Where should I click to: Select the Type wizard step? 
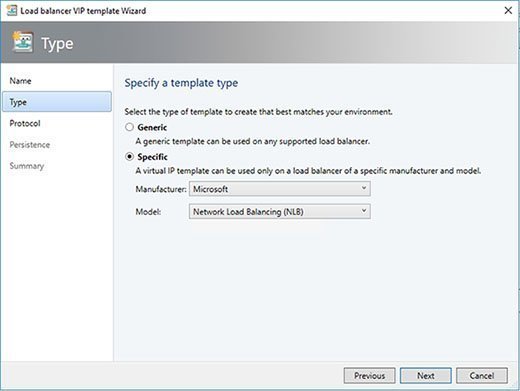click(57, 102)
